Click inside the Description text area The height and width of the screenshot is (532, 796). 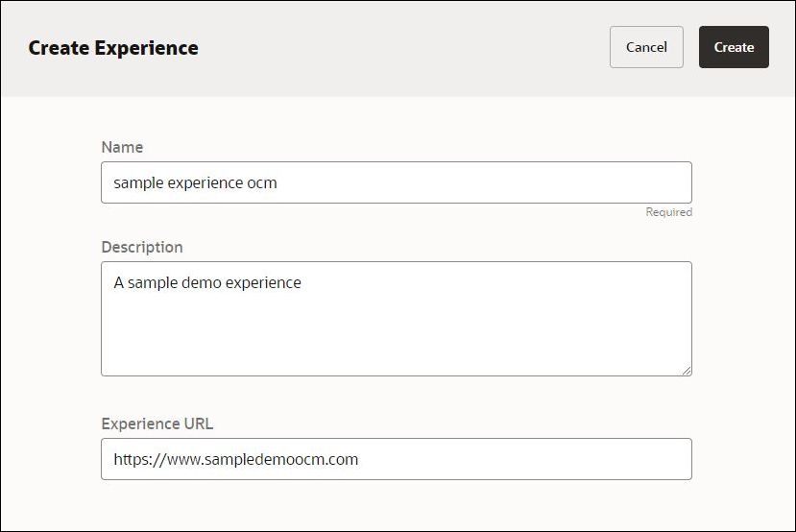pos(396,318)
